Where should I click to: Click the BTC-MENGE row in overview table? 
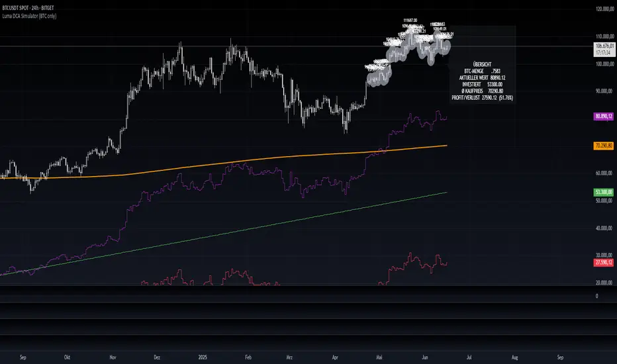[x=483, y=71]
